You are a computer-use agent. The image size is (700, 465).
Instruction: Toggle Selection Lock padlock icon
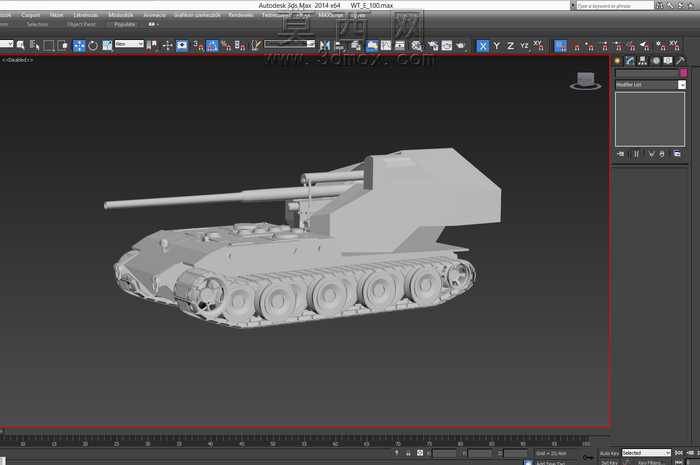pos(408,453)
